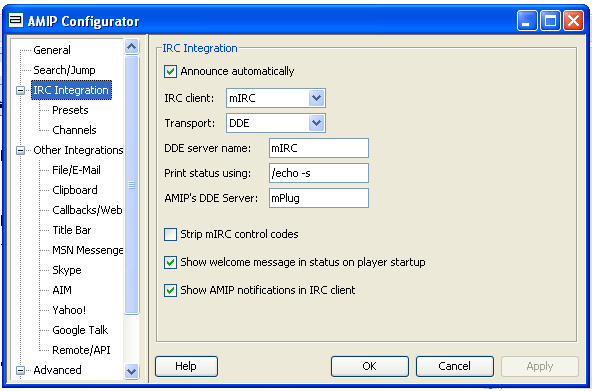Open the Callbacks/Web settings page
The width and height of the screenshot is (594, 391).
pos(87,210)
